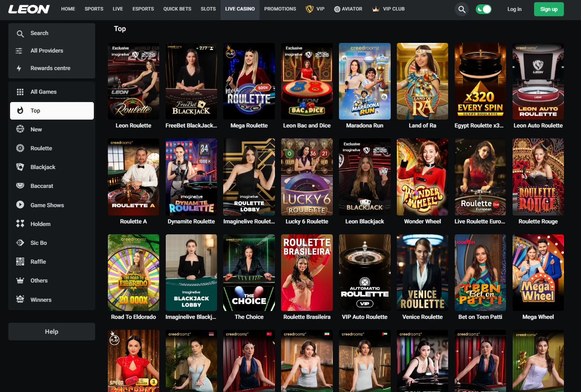Open the Imaginelive Blackjack Lobby tile
The height and width of the screenshot is (392, 581).
pyautogui.click(x=192, y=272)
